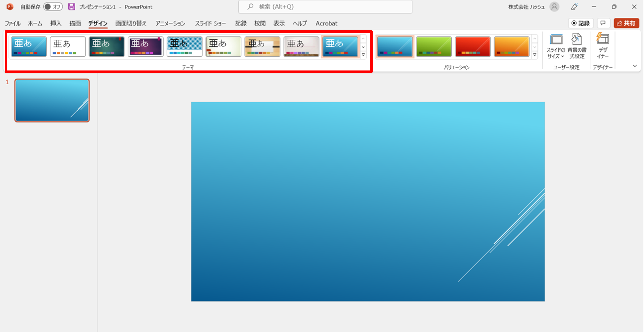Click the search box (検索)
Image resolution: width=644 pixels, height=332 pixels.
(x=325, y=7)
